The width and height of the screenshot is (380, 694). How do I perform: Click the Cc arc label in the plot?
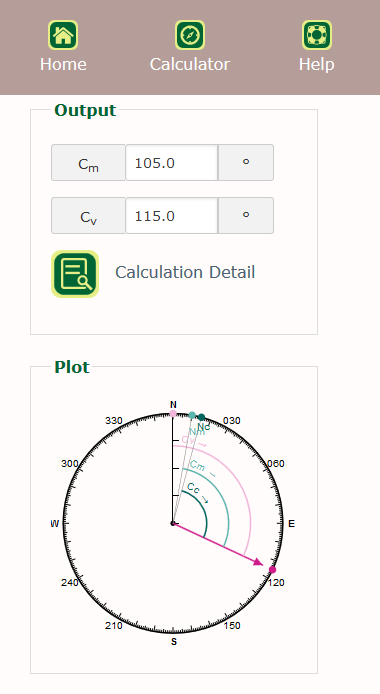click(194, 488)
